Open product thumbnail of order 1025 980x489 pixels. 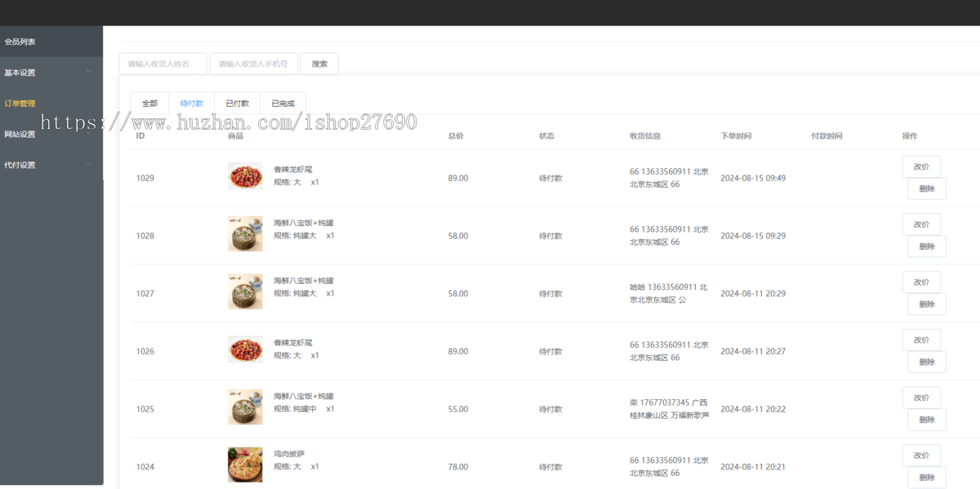tap(245, 407)
